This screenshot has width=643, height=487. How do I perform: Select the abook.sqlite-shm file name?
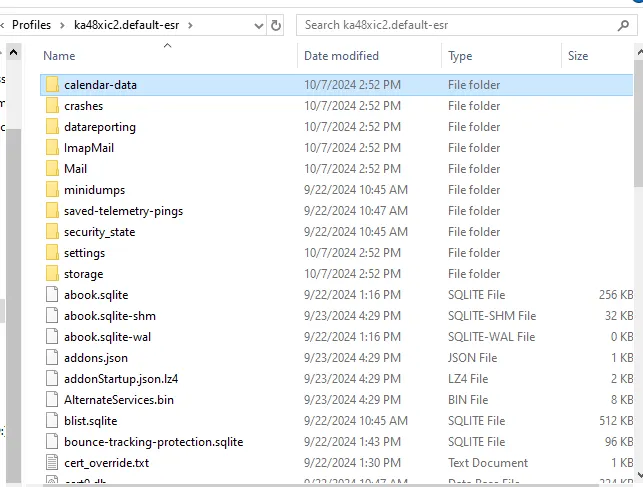point(110,316)
